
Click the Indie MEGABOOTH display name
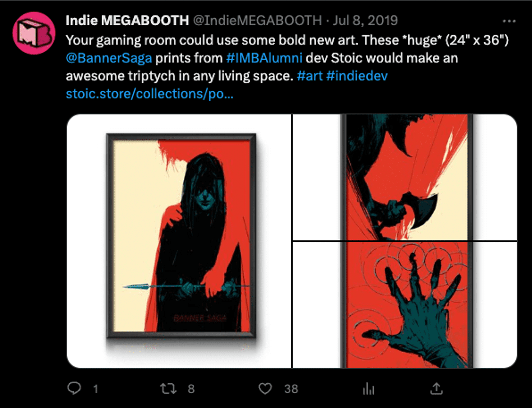click(x=127, y=20)
